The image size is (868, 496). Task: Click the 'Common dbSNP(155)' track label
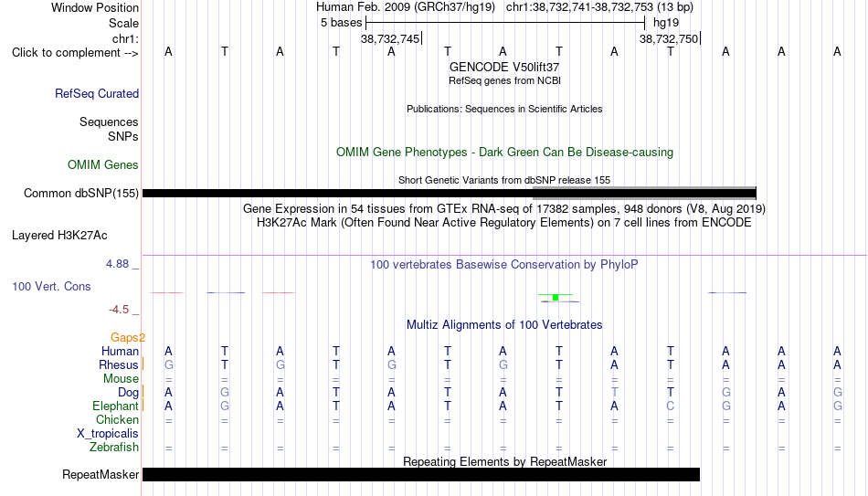click(x=81, y=194)
